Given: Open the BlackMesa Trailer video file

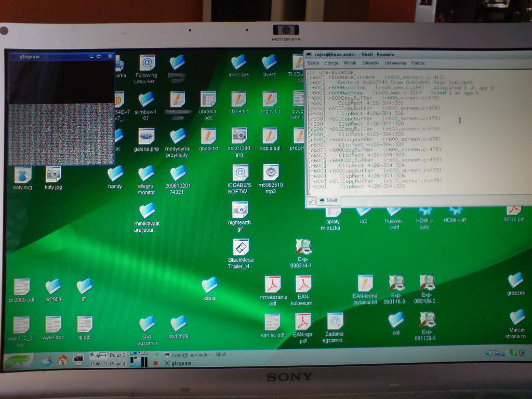Looking at the screenshot, I should point(241,247).
